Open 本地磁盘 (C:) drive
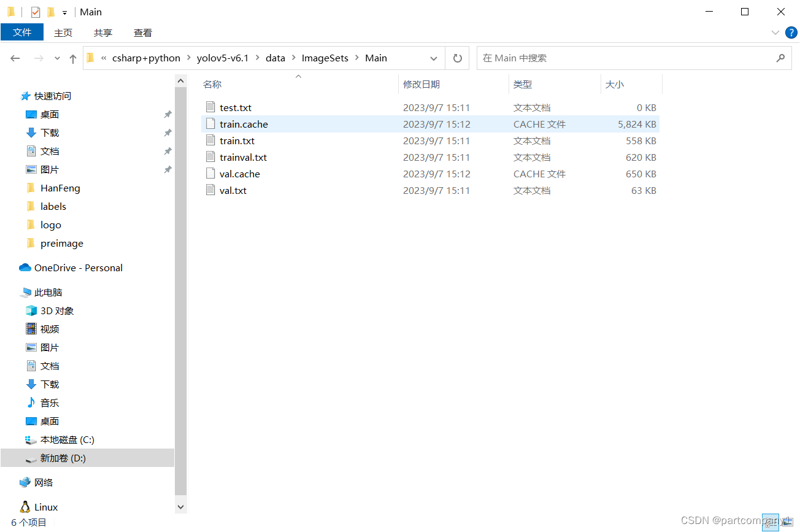The width and height of the screenshot is (800, 532). 67,439
